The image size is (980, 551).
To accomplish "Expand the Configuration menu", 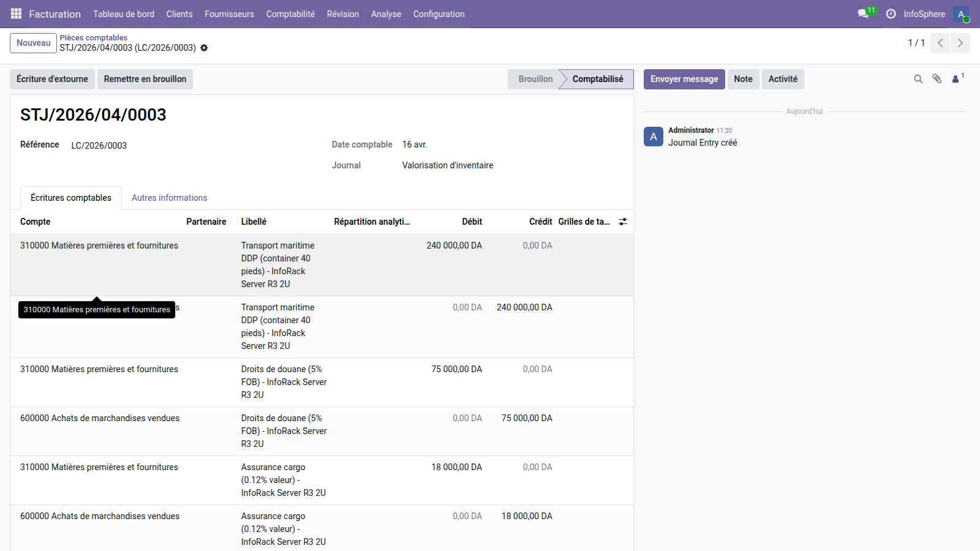I will point(439,14).
